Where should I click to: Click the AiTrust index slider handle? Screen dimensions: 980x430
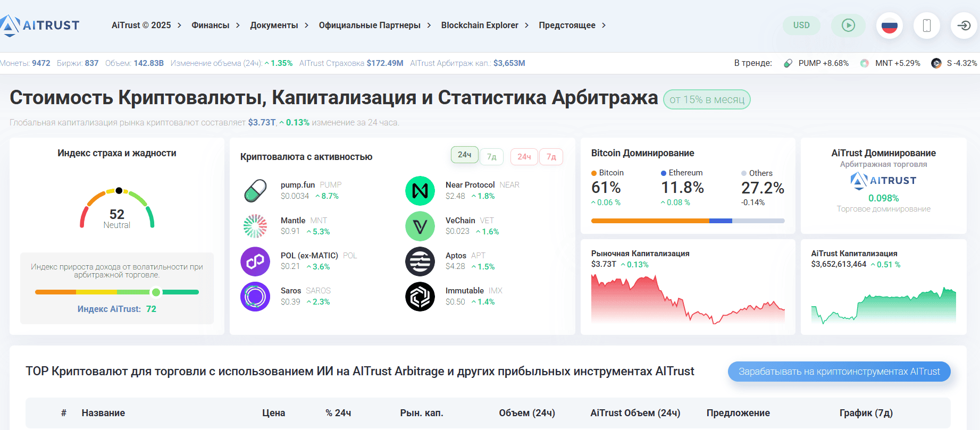pyautogui.click(x=156, y=292)
